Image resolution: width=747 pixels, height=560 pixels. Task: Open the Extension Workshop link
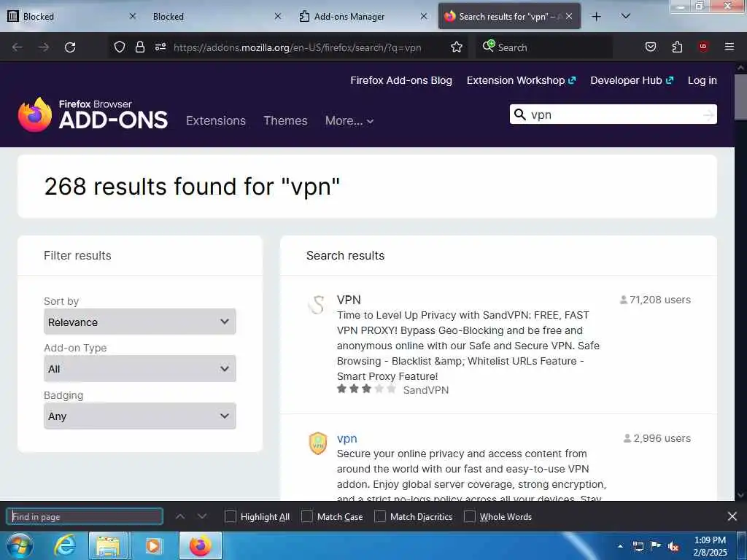coord(521,80)
